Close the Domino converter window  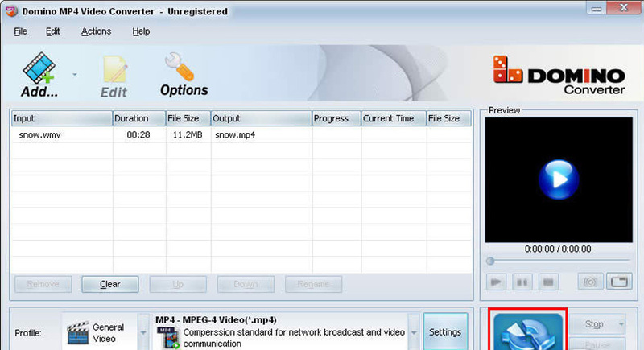(624, 8)
